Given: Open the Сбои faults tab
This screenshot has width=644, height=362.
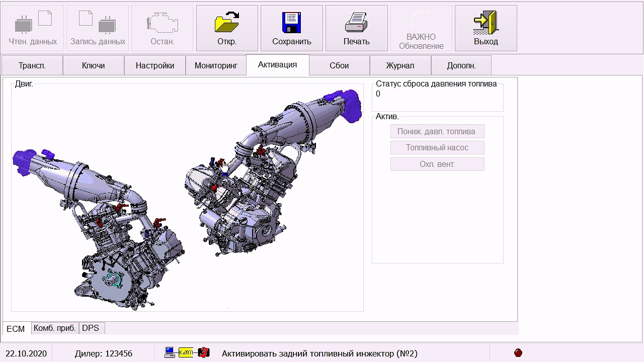Looking at the screenshot, I should click(x=339, y=65).
